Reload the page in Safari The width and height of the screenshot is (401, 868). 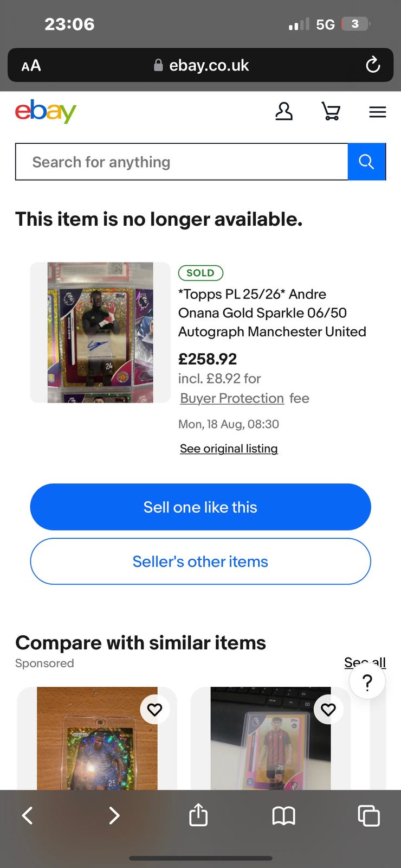coord(373,65)
